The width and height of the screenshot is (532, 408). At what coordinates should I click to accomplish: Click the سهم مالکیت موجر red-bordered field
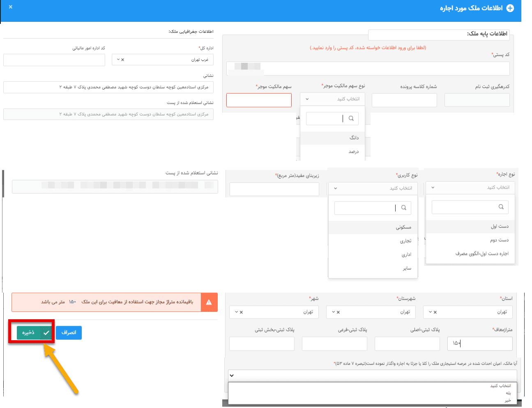tap(259, 100)
